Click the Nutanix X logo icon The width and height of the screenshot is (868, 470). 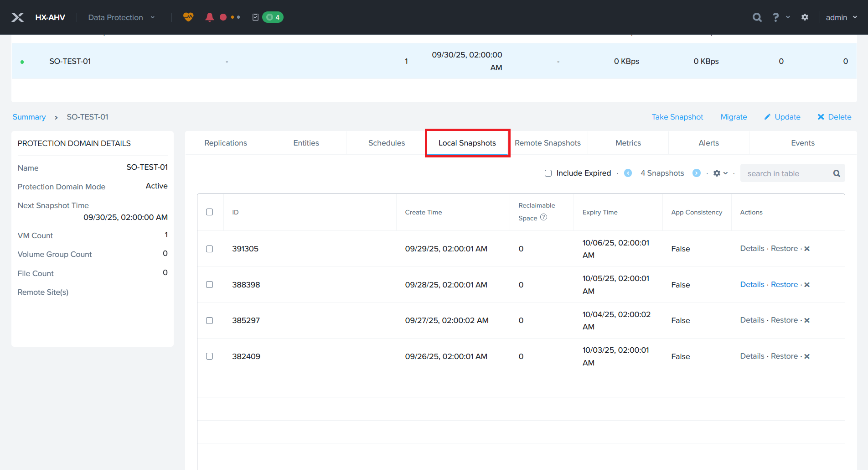17,17
